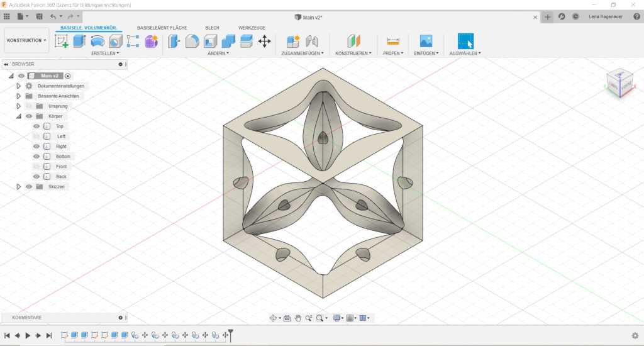Toggle visibility of the Skizzen folder
The height and width of the screenshot is (346, 644).
click(29, 187)
